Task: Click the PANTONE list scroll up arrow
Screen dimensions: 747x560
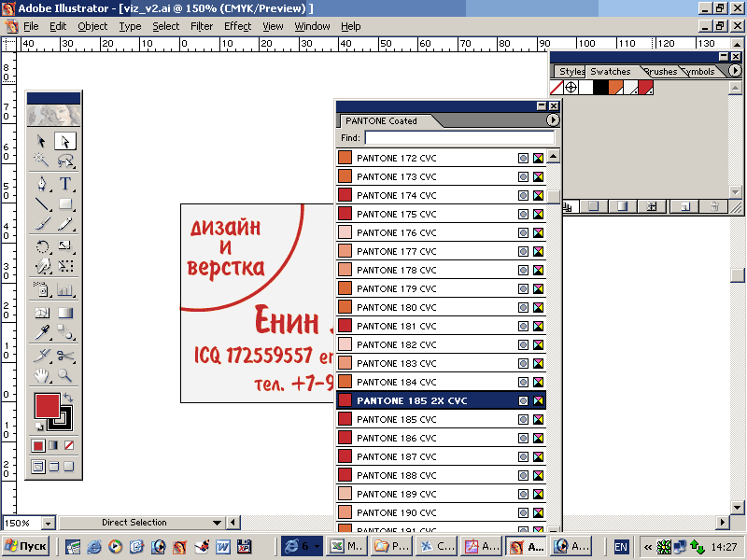Action: tap(553, 156)
